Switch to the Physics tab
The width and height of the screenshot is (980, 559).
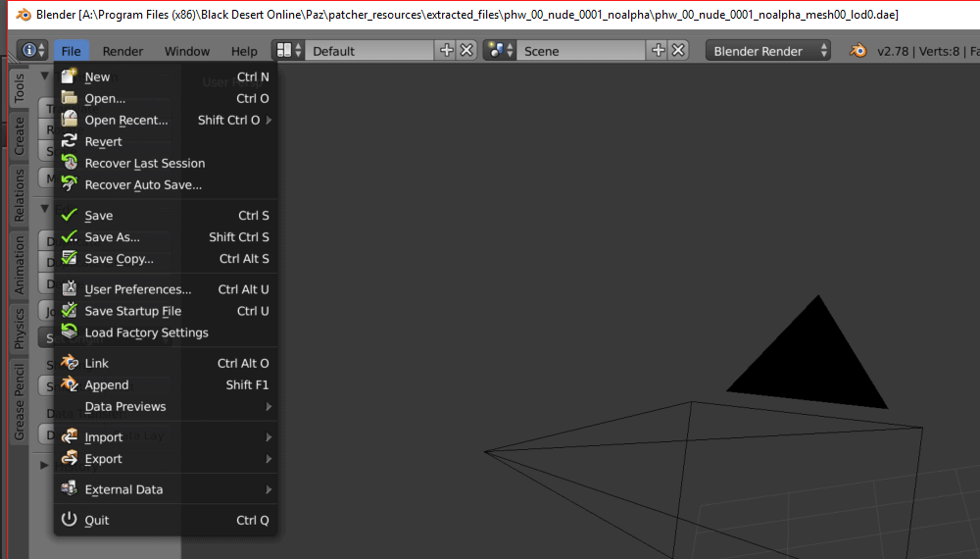pyautogui.click(x=19, y=330)
